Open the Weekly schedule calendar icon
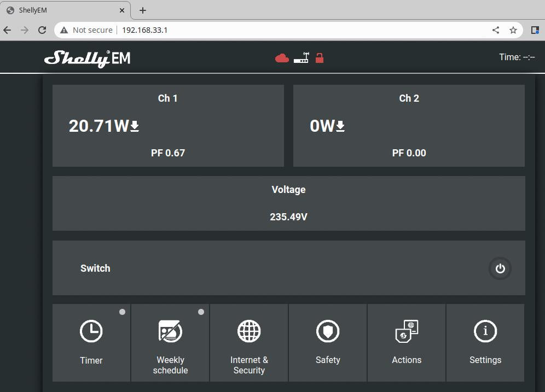 click(x=170, y=331)
